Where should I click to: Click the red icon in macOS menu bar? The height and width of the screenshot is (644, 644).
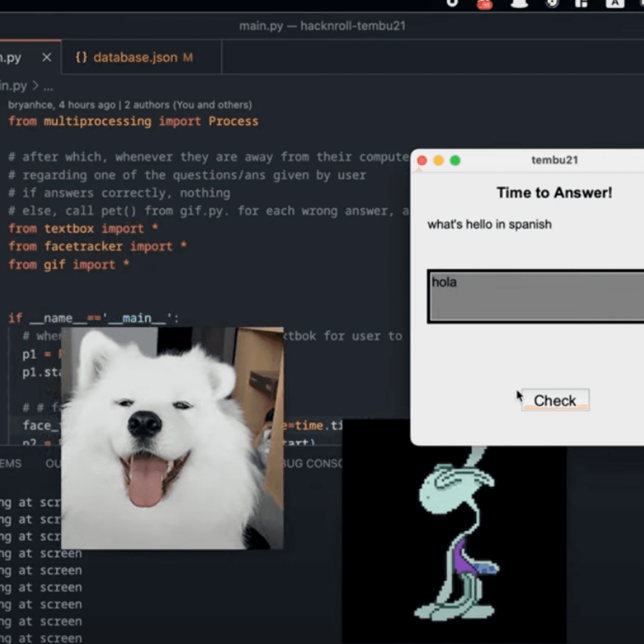coord(485,4)
